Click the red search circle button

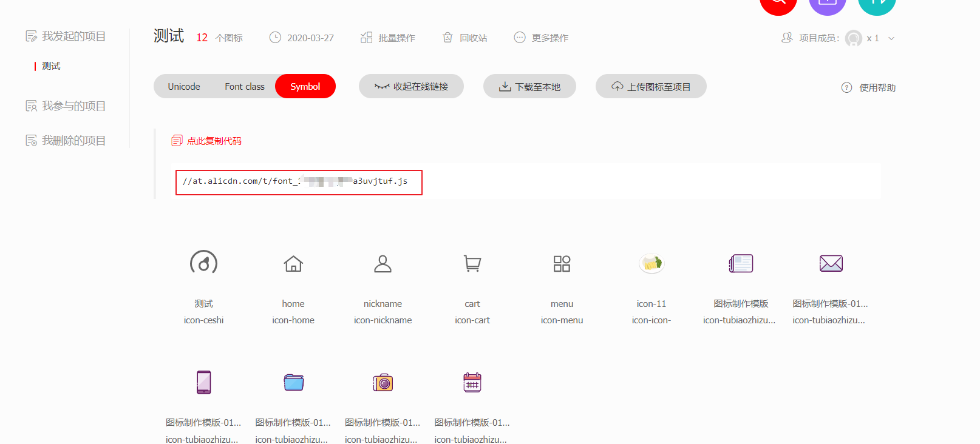[x=778, y=4]
